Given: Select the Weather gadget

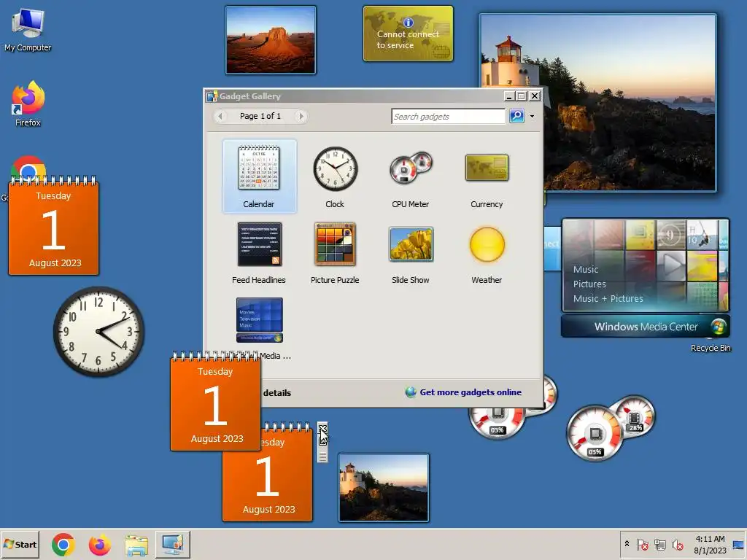Looking at the screenshot, I should click(x=487, y=252).
